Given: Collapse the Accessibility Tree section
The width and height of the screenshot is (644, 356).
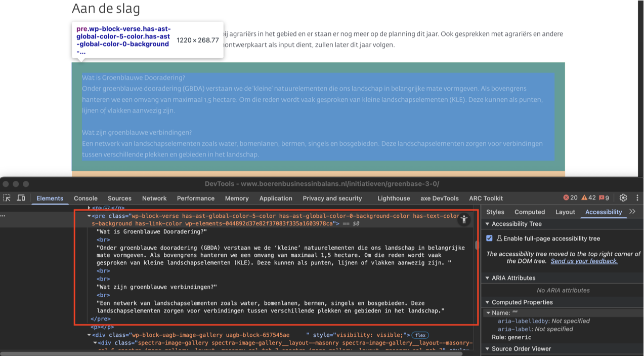Looking at the screenshot, I should coord(488,224).
